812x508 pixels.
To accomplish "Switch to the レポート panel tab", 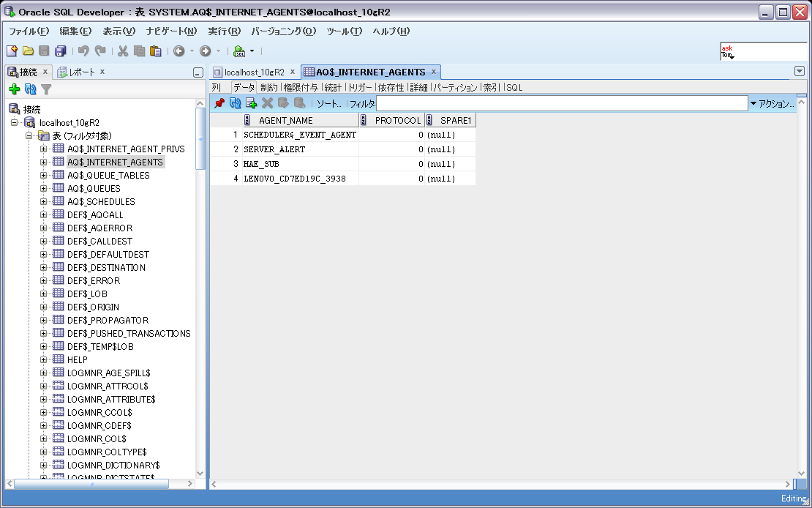I will (82, 72).
